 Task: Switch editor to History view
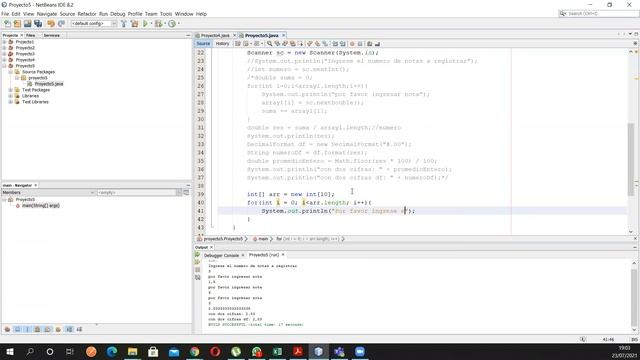click(x=222, y=44)
